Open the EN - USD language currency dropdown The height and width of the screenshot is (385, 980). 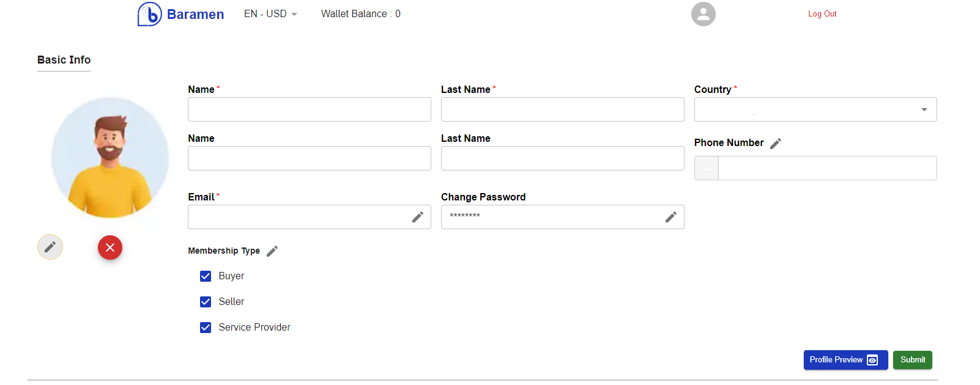[x=270, y=13]
